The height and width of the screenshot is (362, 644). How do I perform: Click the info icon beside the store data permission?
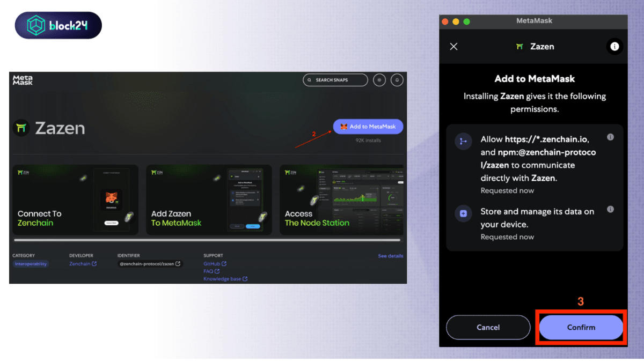point(610,210)
